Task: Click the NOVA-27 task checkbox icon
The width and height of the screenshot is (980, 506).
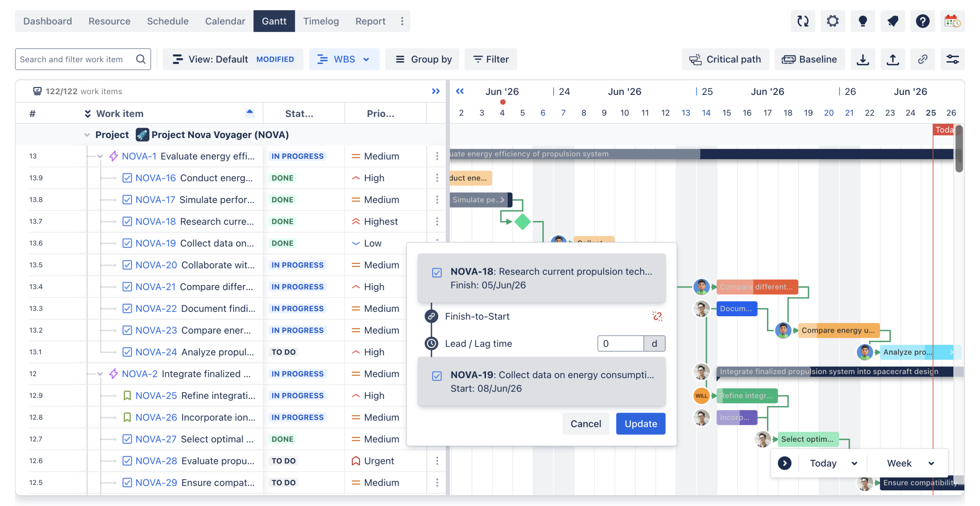Action: point(127,439)
